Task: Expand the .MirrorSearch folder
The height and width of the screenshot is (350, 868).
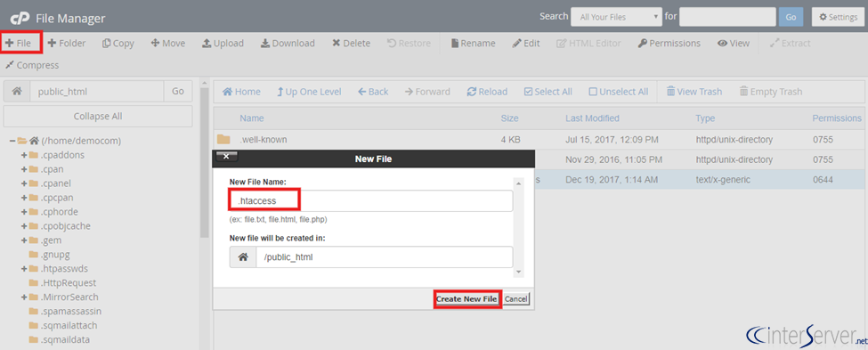Action: (x=24, y=297)
